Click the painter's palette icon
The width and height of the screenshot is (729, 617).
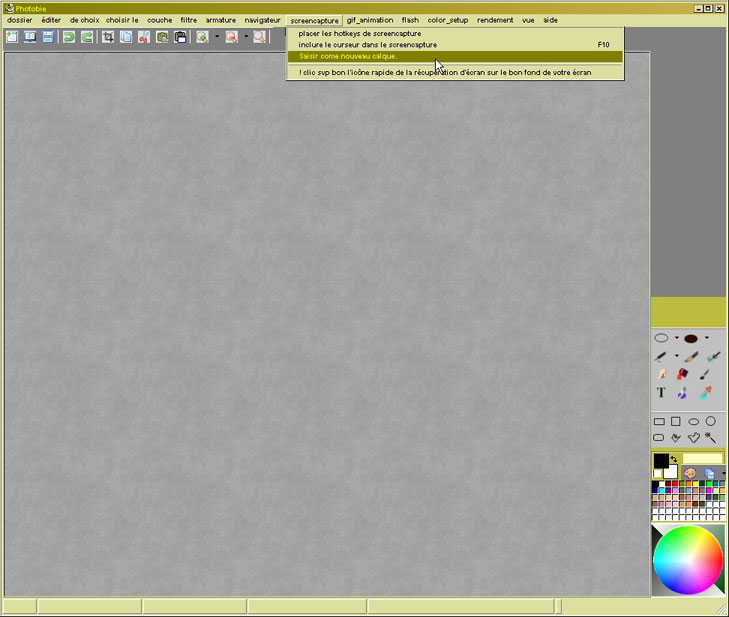690,473
